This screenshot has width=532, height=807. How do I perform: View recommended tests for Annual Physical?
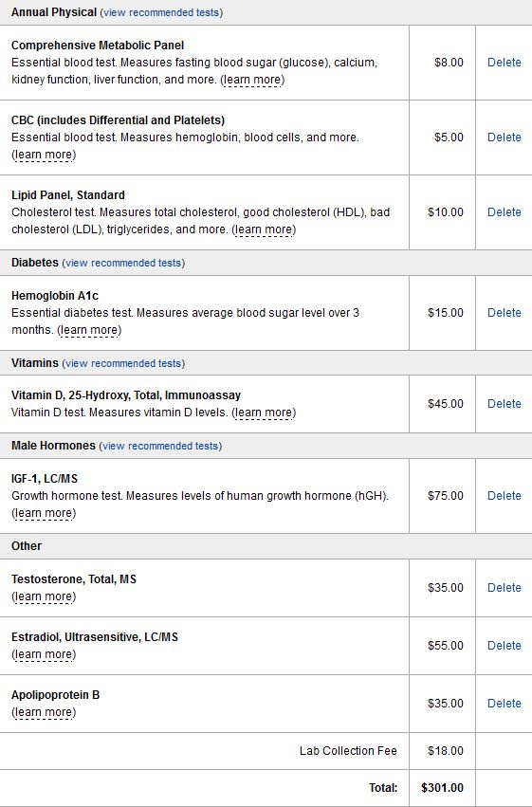point(161,12)
